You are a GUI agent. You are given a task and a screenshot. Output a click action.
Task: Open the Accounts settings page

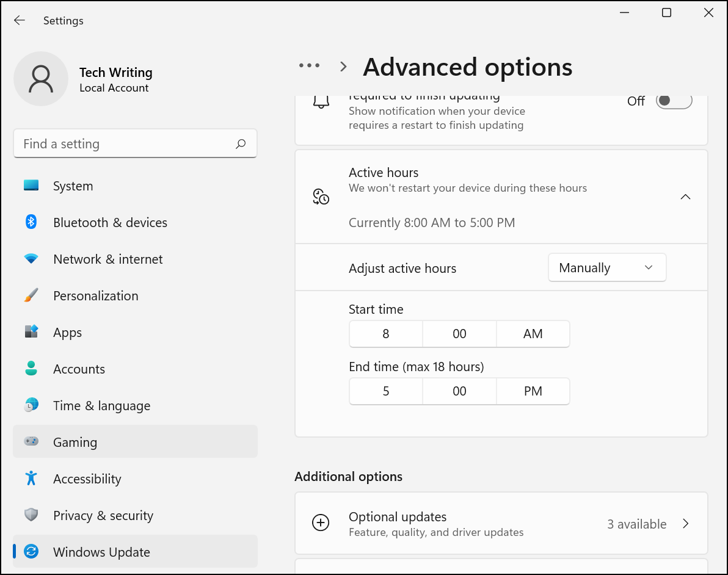click(x=79, y=369)
